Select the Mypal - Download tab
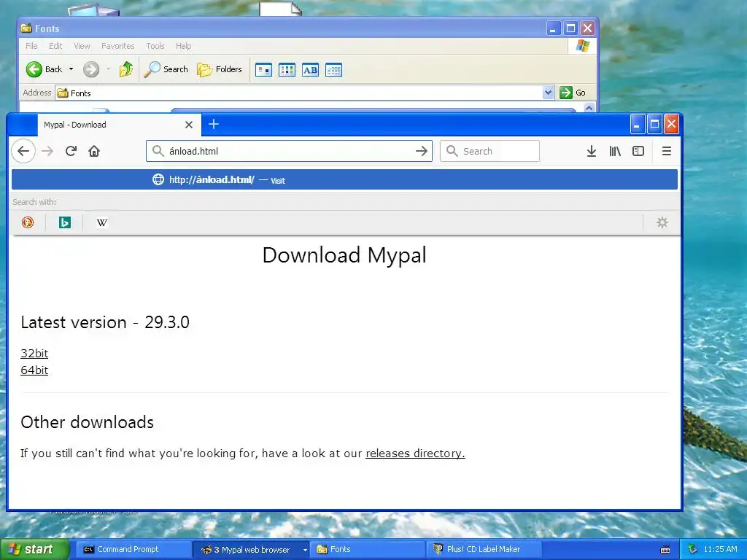Viewport: 747px width, 560px height. point(119,125)
